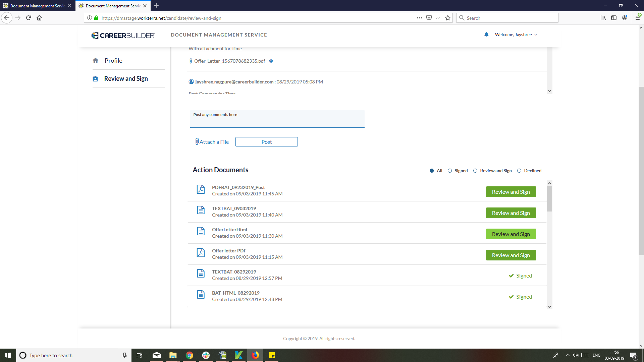Click the Attach a File paperclip icon
Screen dimensions: 644x362
(197, 141)
